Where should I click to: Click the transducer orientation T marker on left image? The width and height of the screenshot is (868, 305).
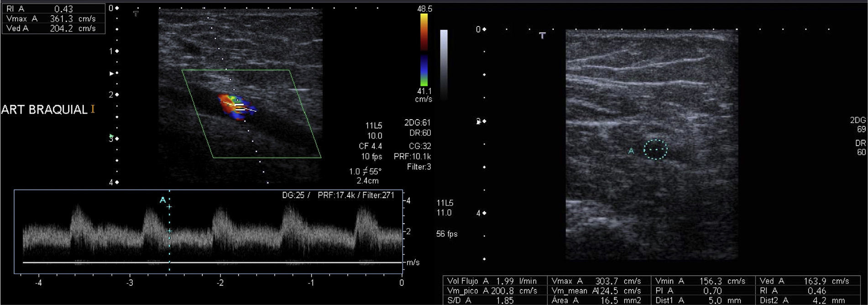pos(136,14)
